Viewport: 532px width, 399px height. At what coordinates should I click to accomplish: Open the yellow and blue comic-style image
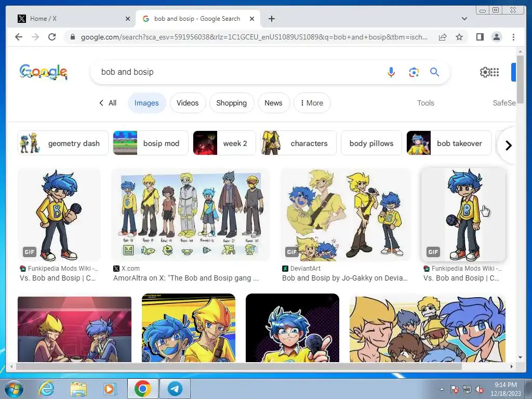click(188, 328)
